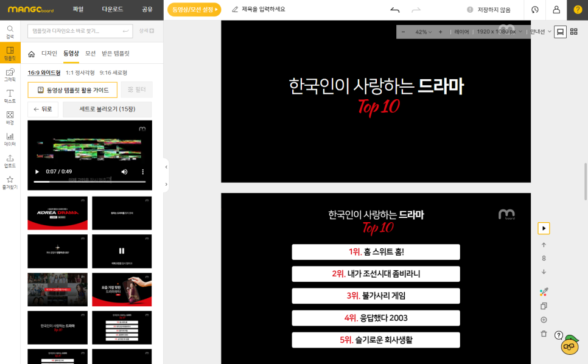
Task: Open preview video more options menu
Action: tap(142, 172)
